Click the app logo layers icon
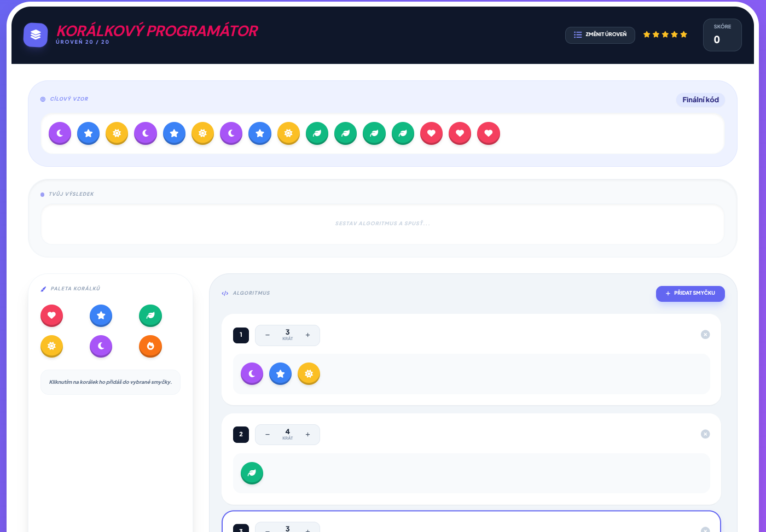This screenshot has height=532, width=766. tap(36, 35)
